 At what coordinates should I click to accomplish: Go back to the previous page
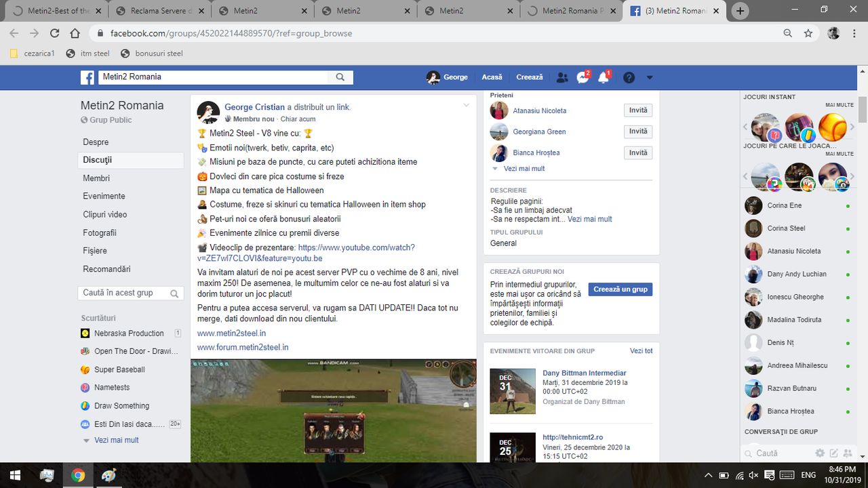[14, 33]
